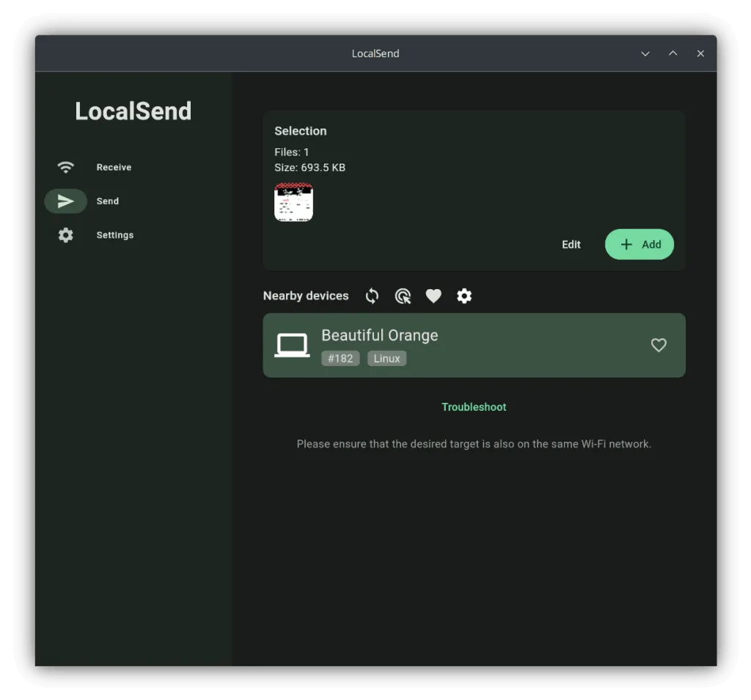This screenshot has width=751, height=700.
Task: Click Edit in the Selection card
Action: pos(571,244)
